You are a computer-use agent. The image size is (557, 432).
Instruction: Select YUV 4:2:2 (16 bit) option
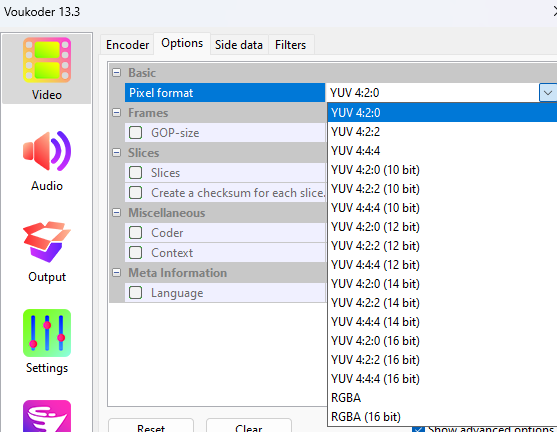(442, 360)
